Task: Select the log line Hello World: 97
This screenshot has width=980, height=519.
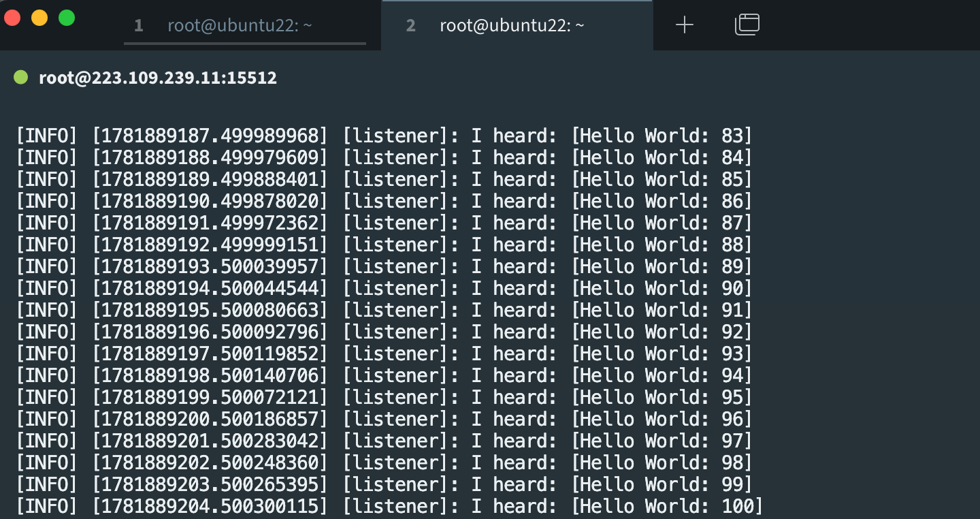Action: [x=384, y=441]
